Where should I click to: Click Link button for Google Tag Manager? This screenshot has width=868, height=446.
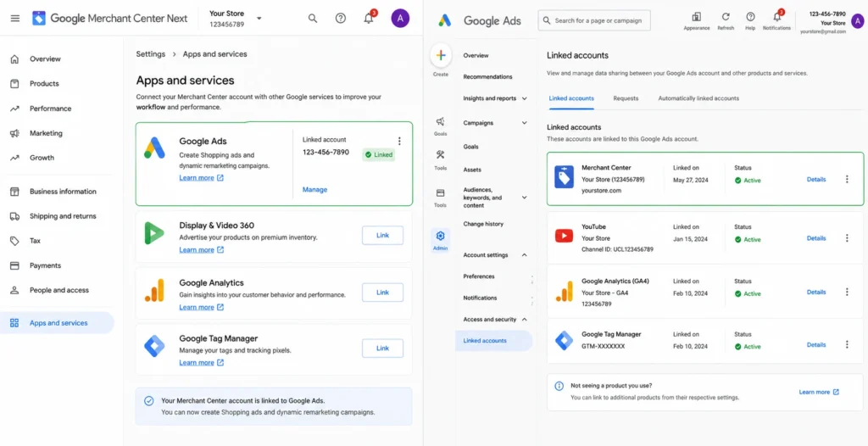pyautogui.click(x=382, y=348)
